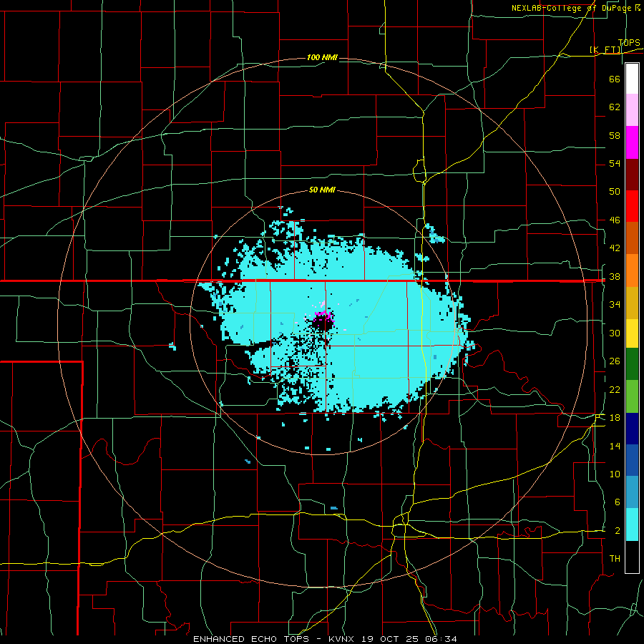Click the legend value 62
This screenshot has height=644, width=644.
tap(615, 107)
